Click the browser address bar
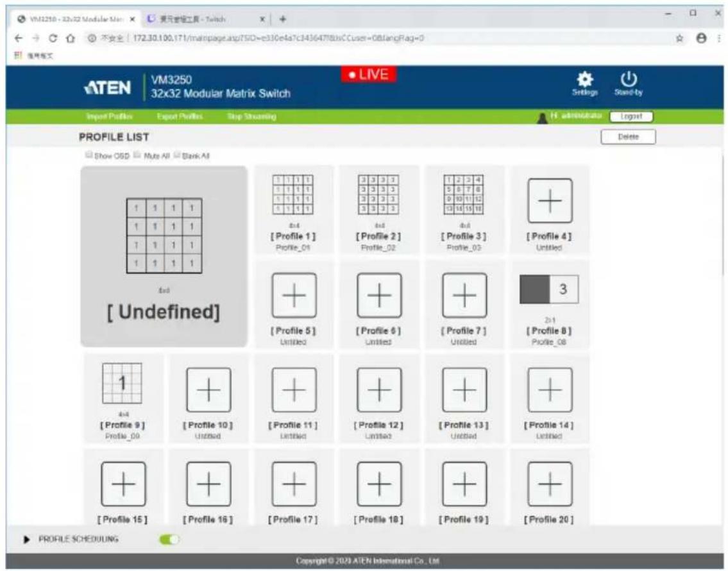This screenshot has width=728, height=571. (376, 38)
